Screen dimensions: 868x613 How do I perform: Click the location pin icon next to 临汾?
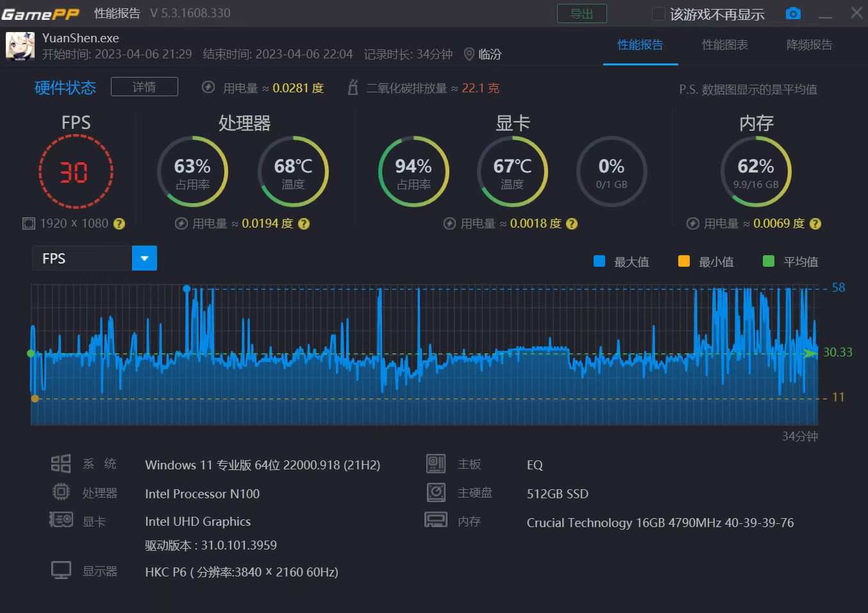point(469,55)
